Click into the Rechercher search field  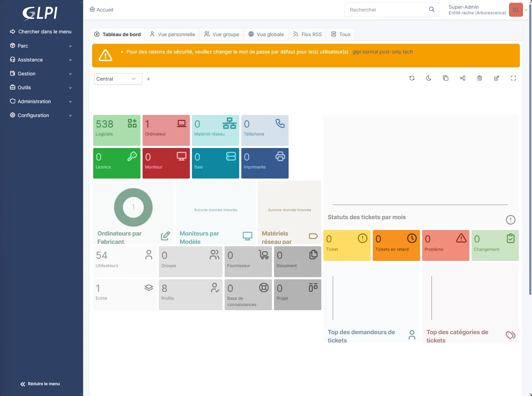click(386, 10)
